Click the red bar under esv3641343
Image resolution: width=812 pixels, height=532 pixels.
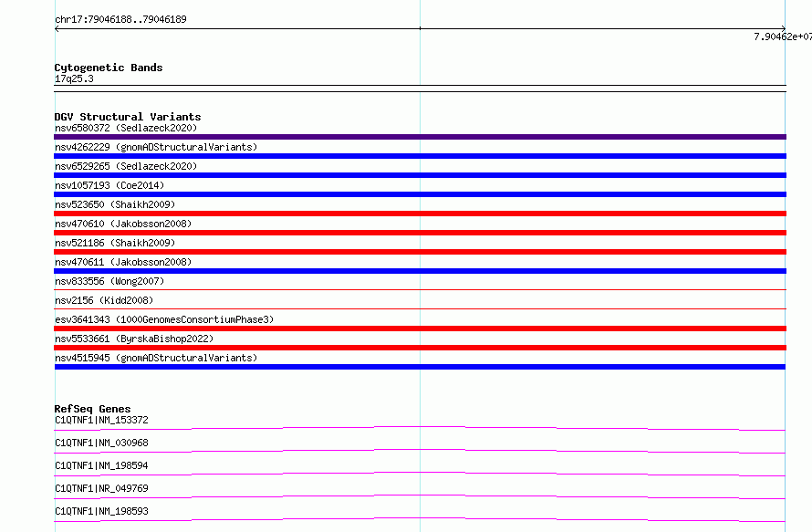[420, 329]
